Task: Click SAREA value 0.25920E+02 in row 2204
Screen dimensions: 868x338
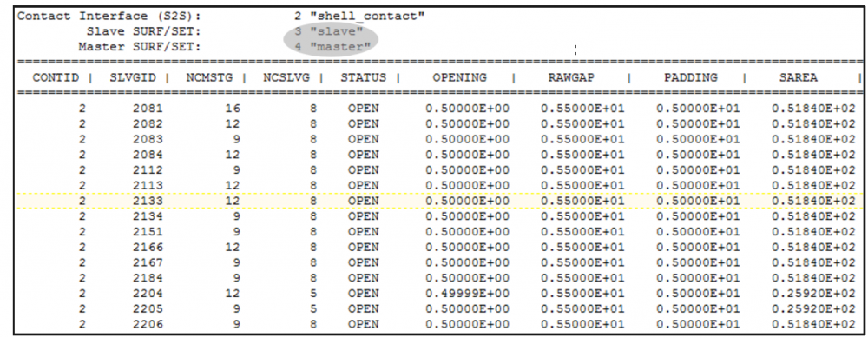Action: point(813,293)
